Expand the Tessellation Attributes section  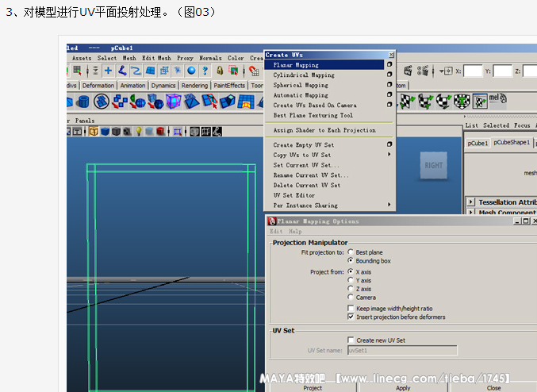(x=471, y=202)
